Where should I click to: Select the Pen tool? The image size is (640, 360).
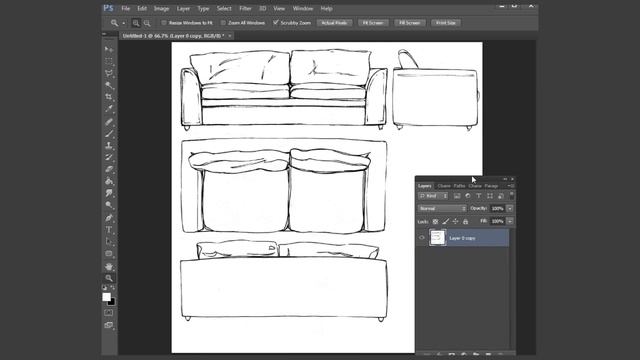(x=109, y=218)
